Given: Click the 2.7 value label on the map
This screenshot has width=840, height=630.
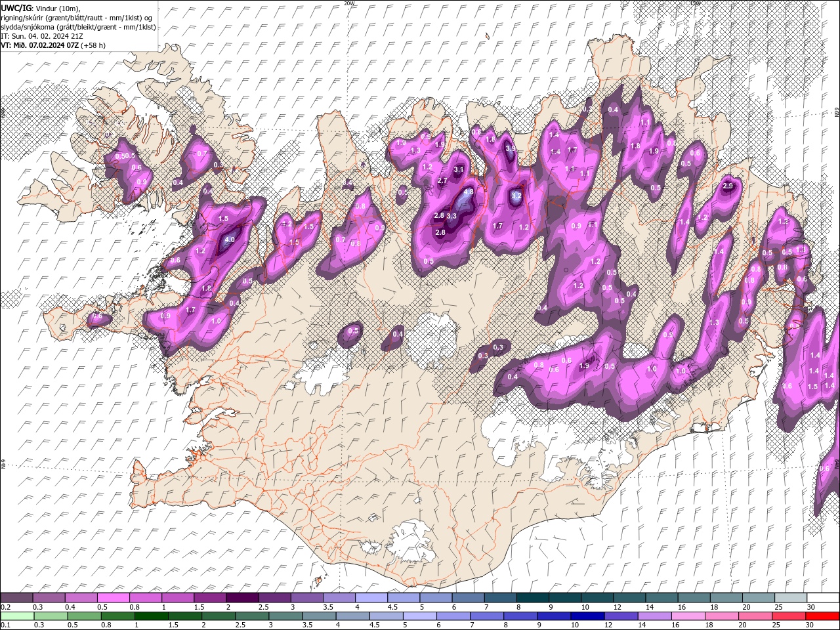Looking at the screenshot, I should click(x=442, y=180).
